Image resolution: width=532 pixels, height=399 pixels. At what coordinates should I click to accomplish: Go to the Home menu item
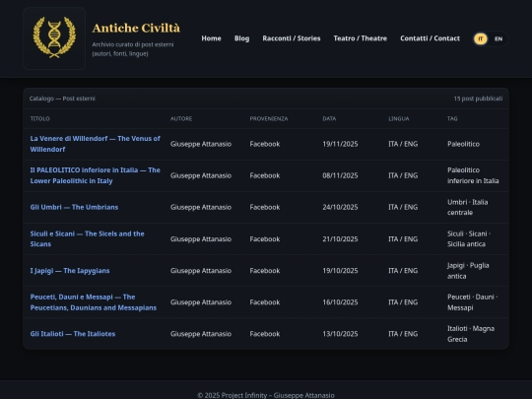(x=211, y=38)
